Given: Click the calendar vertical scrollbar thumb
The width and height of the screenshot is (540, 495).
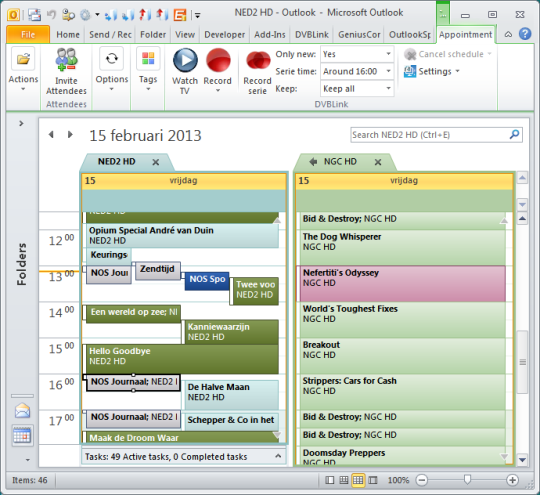Looking at the screenshot, I should (x=522, y=362).
